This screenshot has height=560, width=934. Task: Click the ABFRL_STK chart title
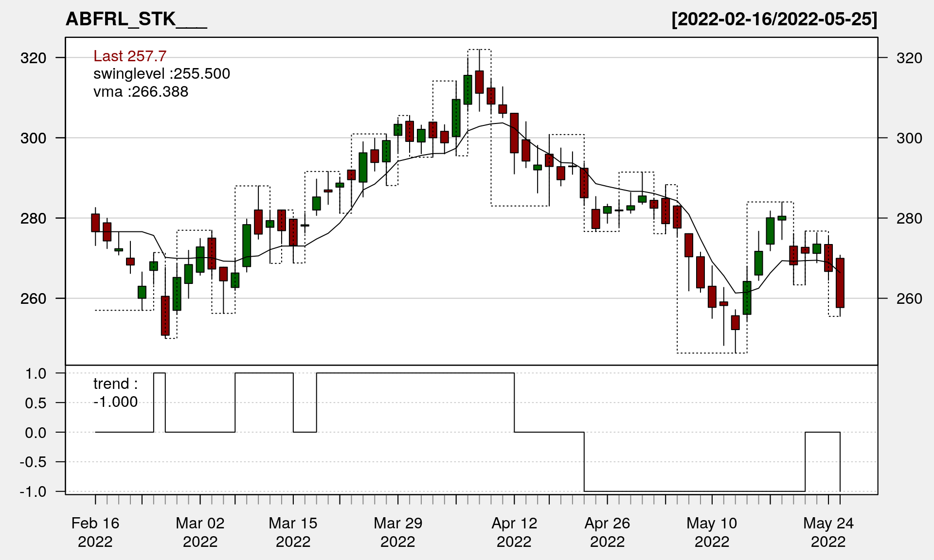coord(136,19)
